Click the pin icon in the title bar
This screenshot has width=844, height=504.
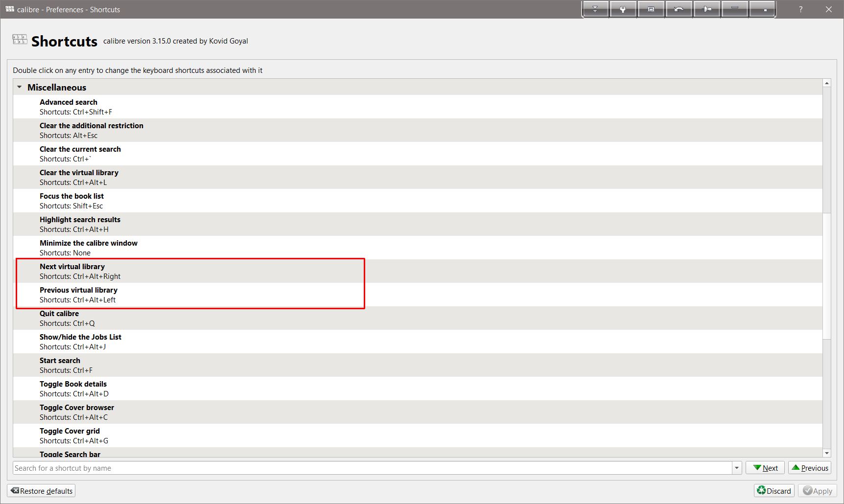tap(707, 9)
